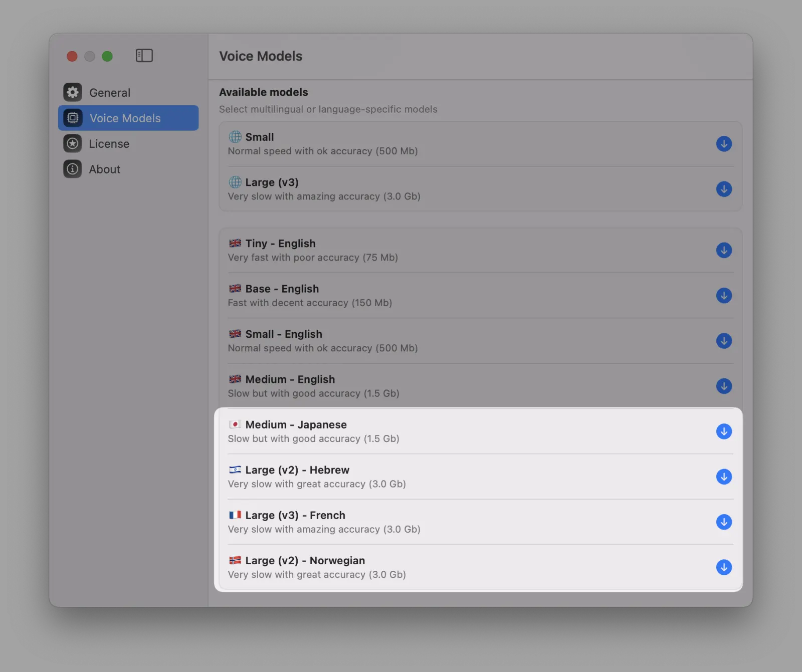The width and height of the screenshot is (802, 672).
Task: Select the 'Medium - English' title
Action: tap(290, 379)
